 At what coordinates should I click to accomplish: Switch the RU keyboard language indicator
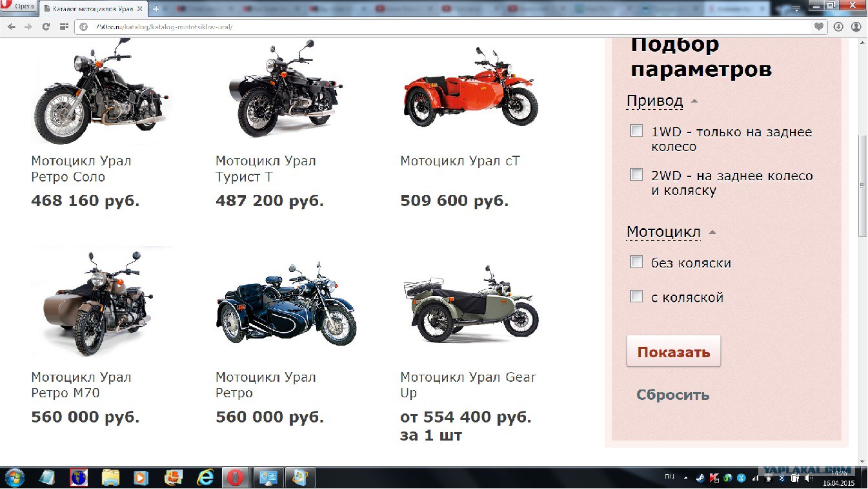[669, 477]
